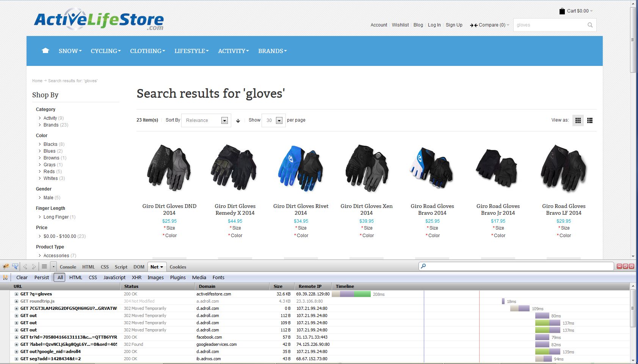Click the XHR break icon in Net toolbar

pyautogui.click(x=5, y=277)
